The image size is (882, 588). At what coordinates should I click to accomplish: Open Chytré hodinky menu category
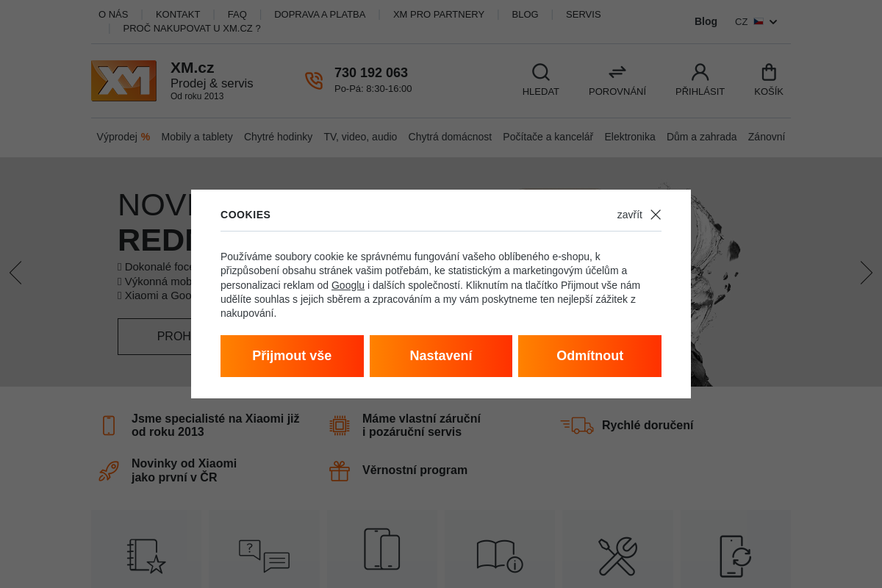(278, 137)
